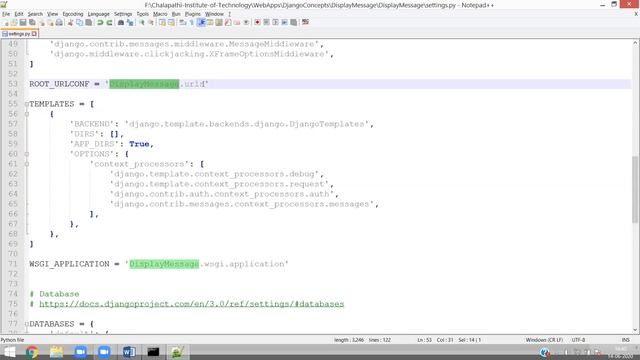The height and width of the screenshot is (360, 640).
Task: Create a new file with the New toolbar icon
Action: pyautogui.click(x=6, y=22)
